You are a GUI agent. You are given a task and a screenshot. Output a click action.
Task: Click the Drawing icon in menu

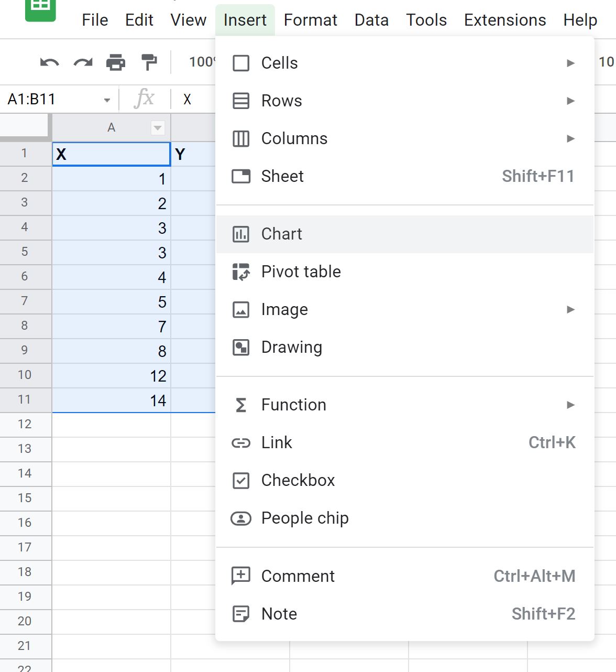pyautogui.click(x=241, y=347)
